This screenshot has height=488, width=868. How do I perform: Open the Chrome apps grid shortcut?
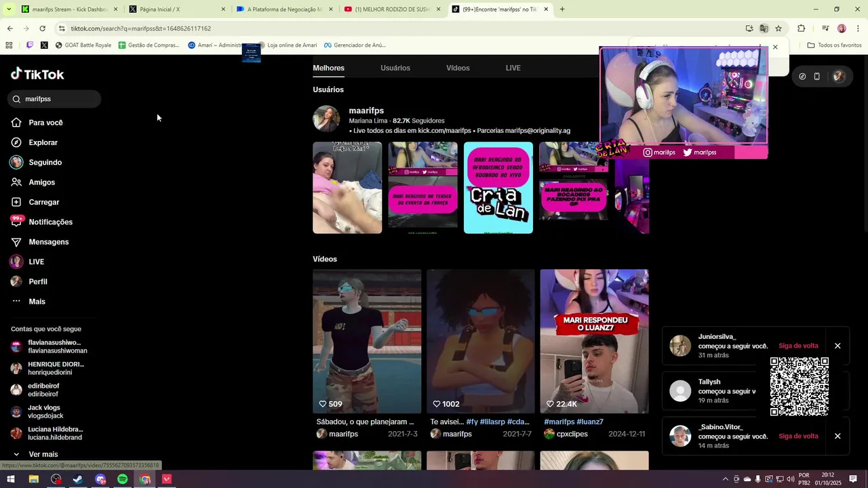tap(9, 45)
